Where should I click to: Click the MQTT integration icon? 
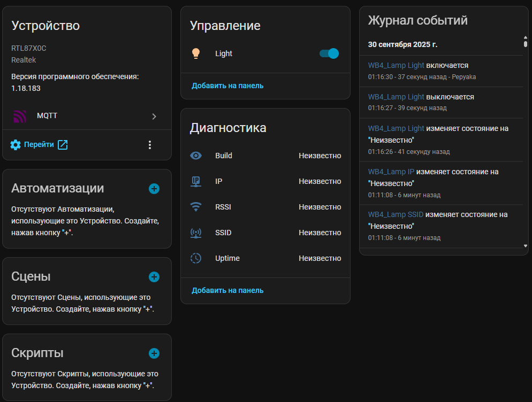(x=20, y=116)
